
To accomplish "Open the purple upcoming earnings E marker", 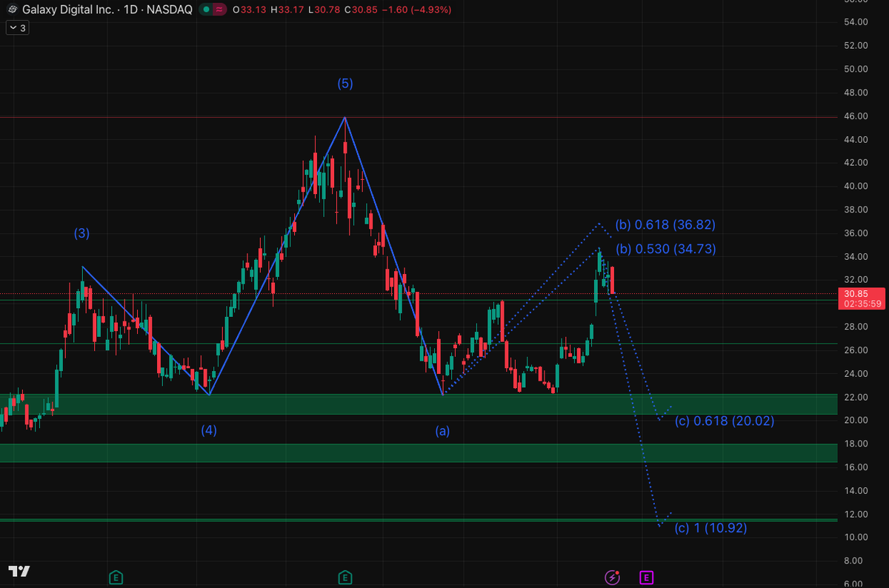I will (646, 576).
